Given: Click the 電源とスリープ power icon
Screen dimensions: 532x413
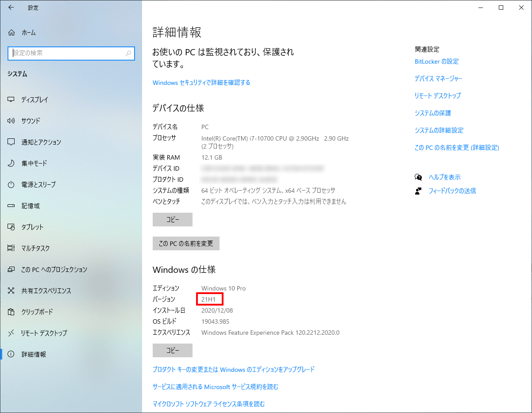Looking at the screenshot, I should coord(12,184).
